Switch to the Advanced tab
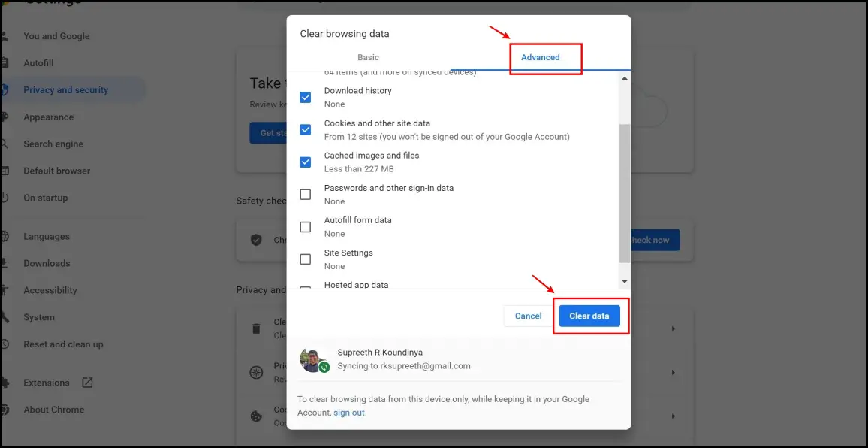Screen dimensions: 868x448 541,57
